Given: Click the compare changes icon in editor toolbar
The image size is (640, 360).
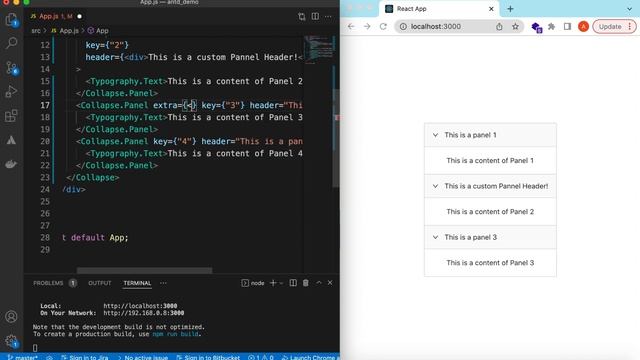Looking at the screenshot, I should click(x=302, y=16).
